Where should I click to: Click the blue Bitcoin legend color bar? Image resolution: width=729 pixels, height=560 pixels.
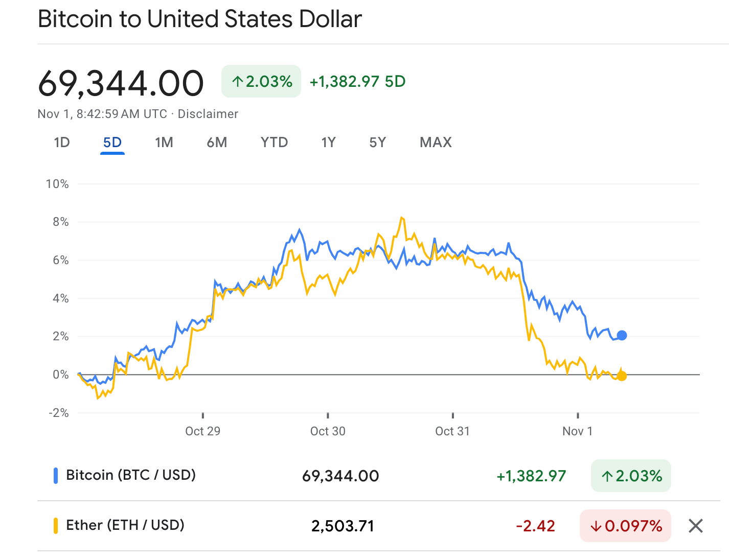pyautogui.click(x=56, y=476)
